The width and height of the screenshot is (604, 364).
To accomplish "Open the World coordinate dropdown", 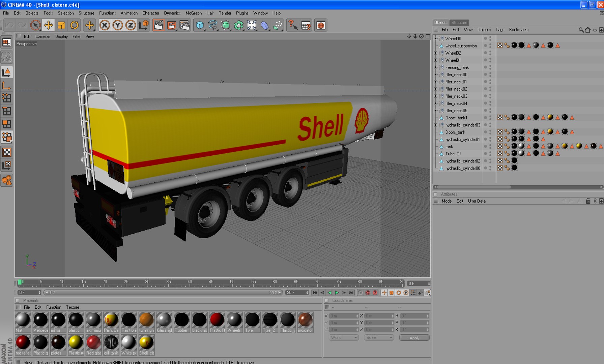I will click(344, 338).
